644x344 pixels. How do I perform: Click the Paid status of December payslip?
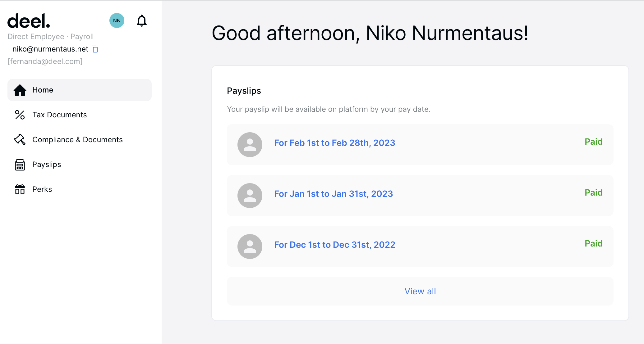point(594,243)
